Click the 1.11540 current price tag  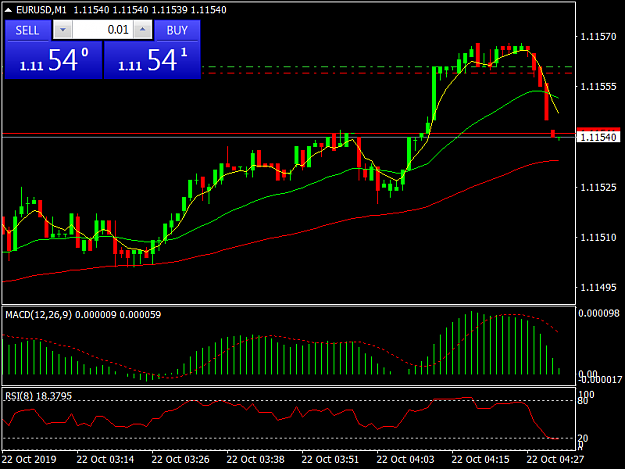pyautogui.click(x=599, y=137)
